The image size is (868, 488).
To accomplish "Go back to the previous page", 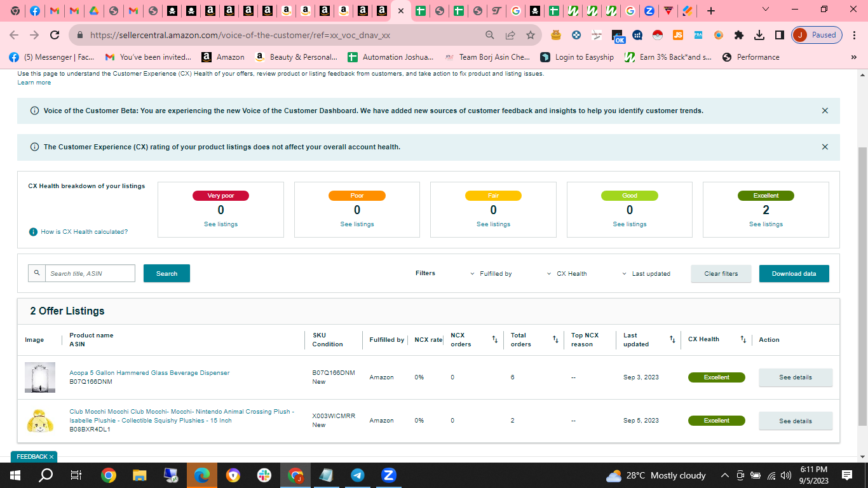I will (x=14, y=35).
